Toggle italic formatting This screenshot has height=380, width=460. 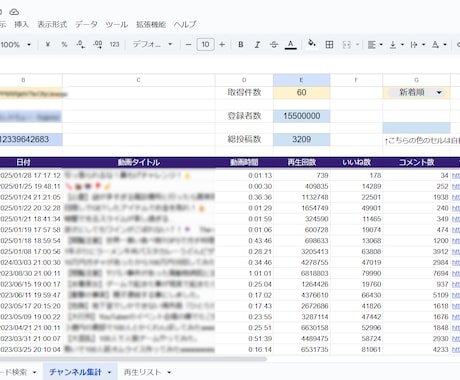[x=257, y=44]
